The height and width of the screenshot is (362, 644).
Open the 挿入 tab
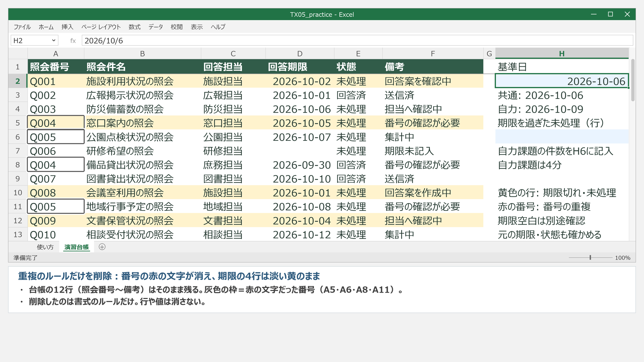pyautogui.click(x=67, y=27)
